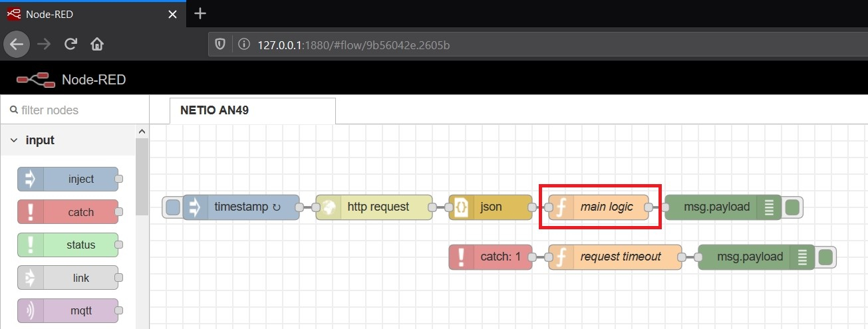Click input port of json node

[449, 207]
